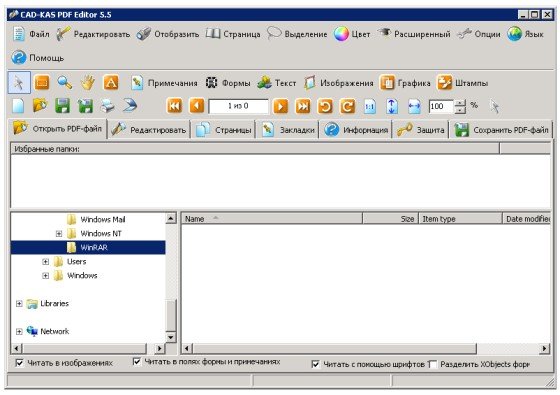560x395 pixels.
Task: Open the Примечания tools
Action: point(164,83)
